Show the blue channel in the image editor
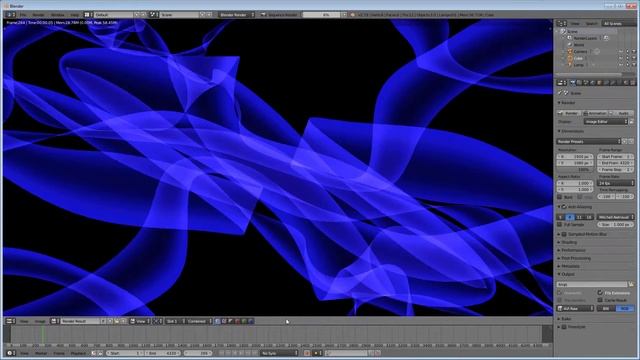The width and height of the screenshot is (640, 360). 251,321
